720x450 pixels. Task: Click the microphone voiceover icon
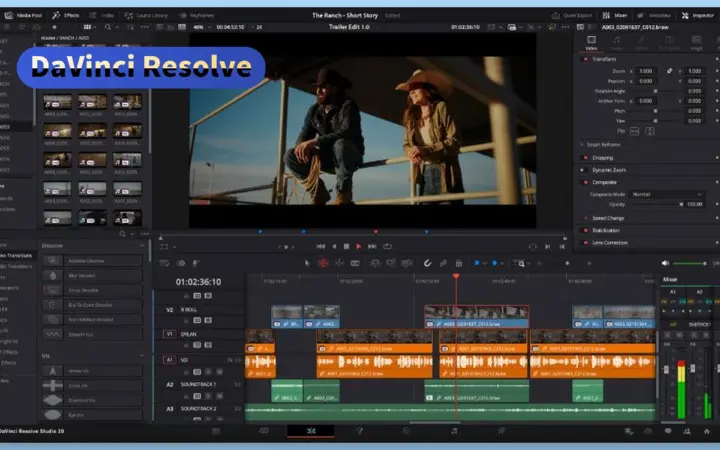(x=195, y=263)
